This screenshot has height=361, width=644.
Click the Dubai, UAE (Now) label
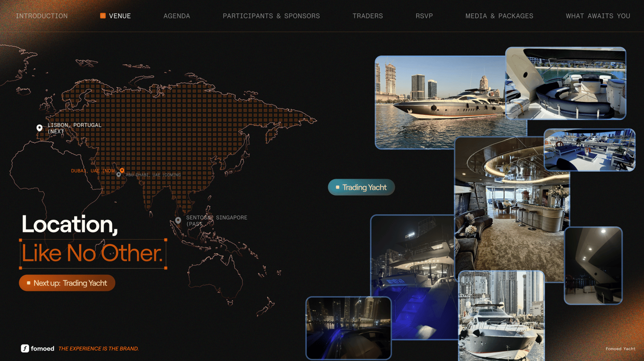click(93, 171)
